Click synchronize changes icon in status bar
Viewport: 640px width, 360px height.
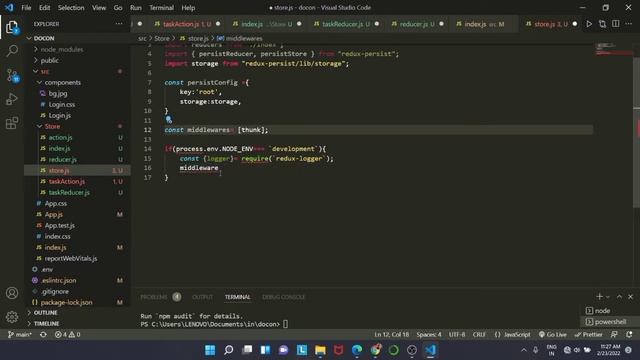point(43,334)
